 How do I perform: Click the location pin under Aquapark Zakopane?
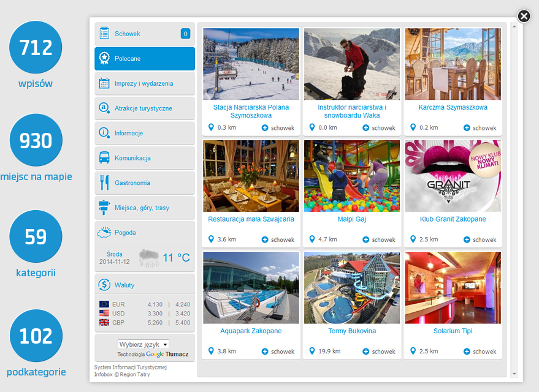pyautogui.click(x=211, y=351)
